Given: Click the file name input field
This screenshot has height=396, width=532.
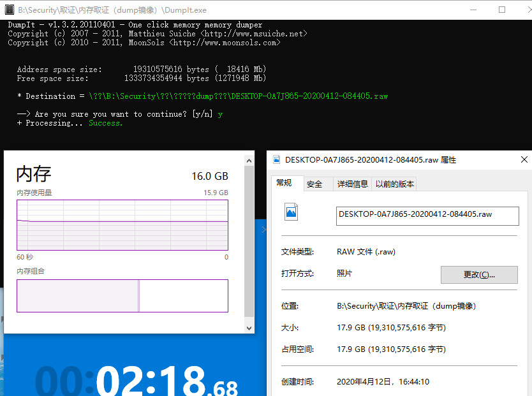Looking at the screenshot, I should [x=427, y=216].
